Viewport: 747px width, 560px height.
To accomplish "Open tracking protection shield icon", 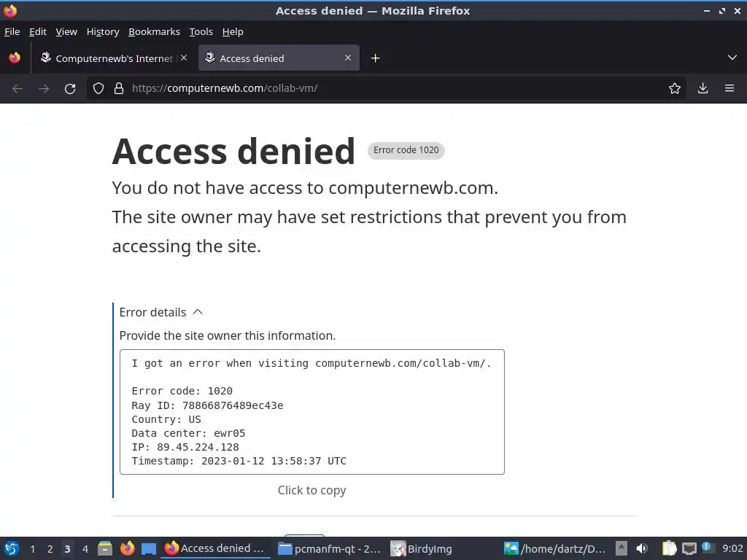I will (x=98, y=88).
